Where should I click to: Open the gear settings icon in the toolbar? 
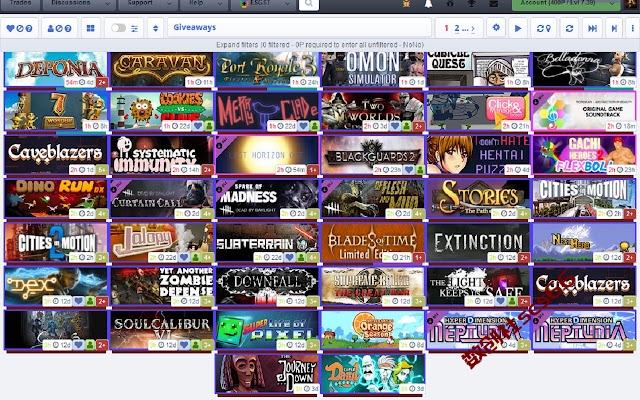point(496,28)
